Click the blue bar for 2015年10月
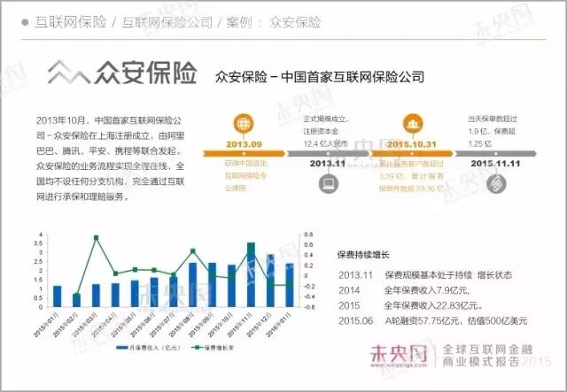The width and height of the screenshot is (567, 392). pos(231,286)
